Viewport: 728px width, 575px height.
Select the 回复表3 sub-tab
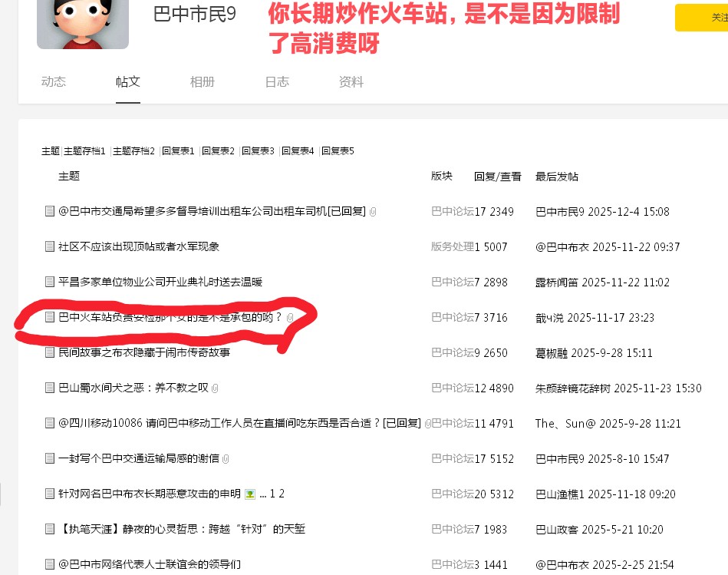tap(259, 151)
